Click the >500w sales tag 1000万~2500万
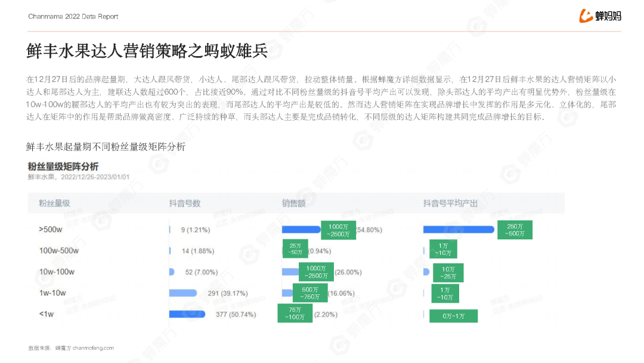Viewport: 644px width, 363px height. pyautogui.click(x=339, y=230)
